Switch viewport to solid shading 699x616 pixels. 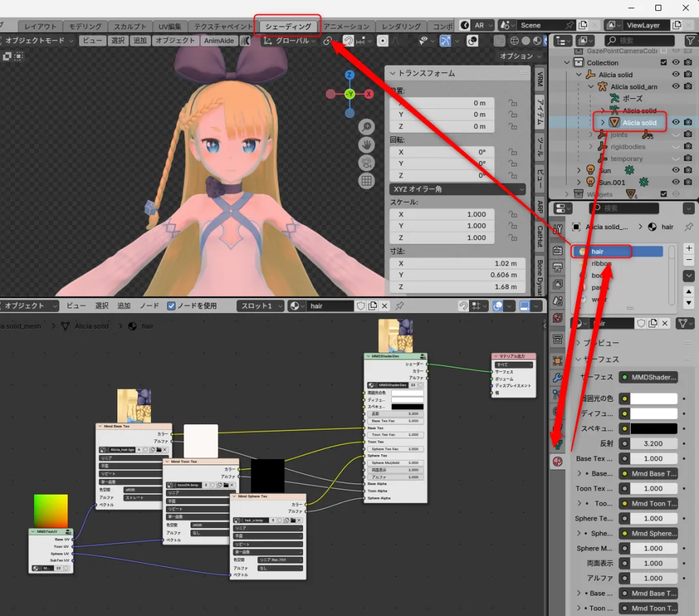pyautogui.click(x=526, y=41)
